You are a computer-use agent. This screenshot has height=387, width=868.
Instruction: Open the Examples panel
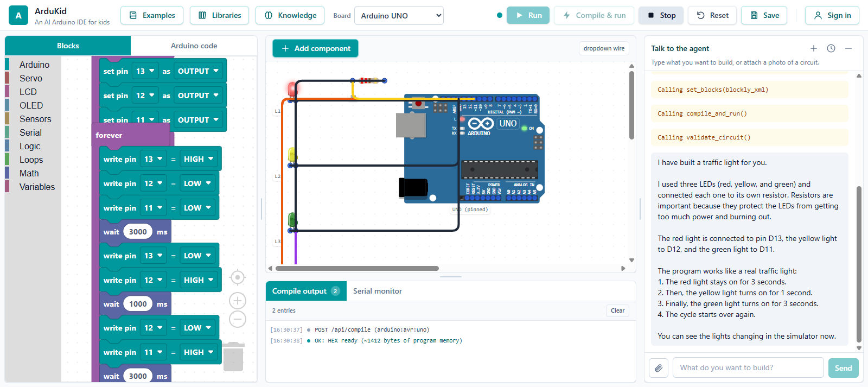pyautogui.click(x=152, y=15)
